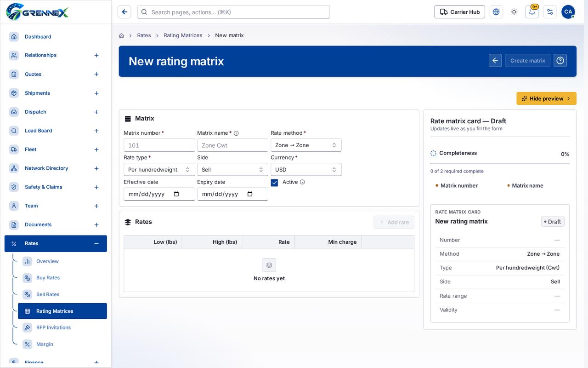Click the Create matrix button
Screen dimensions: 588x368
pos(527,60)
